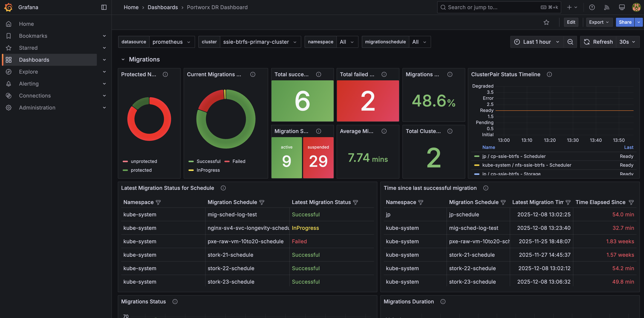
Task: Collapse the Migrations row
Action: [x=123, y=59]
